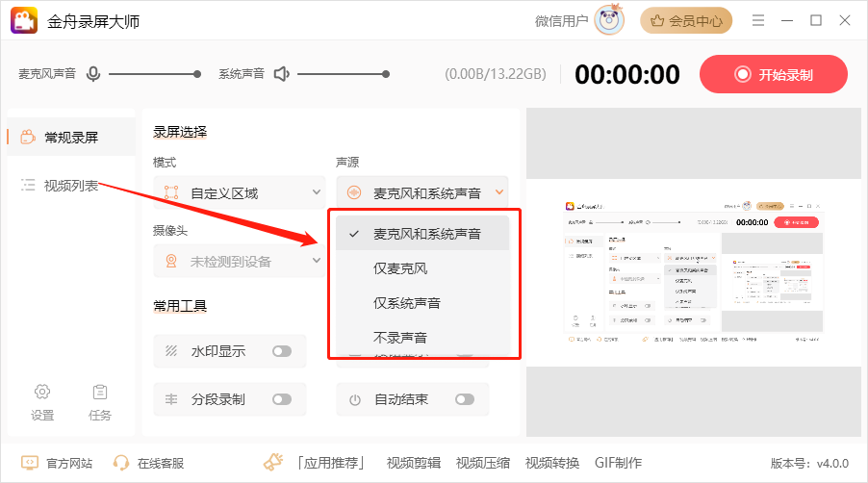868x483 pixels.
Task: Open the panda user avatar
Action: pos(609,20)
